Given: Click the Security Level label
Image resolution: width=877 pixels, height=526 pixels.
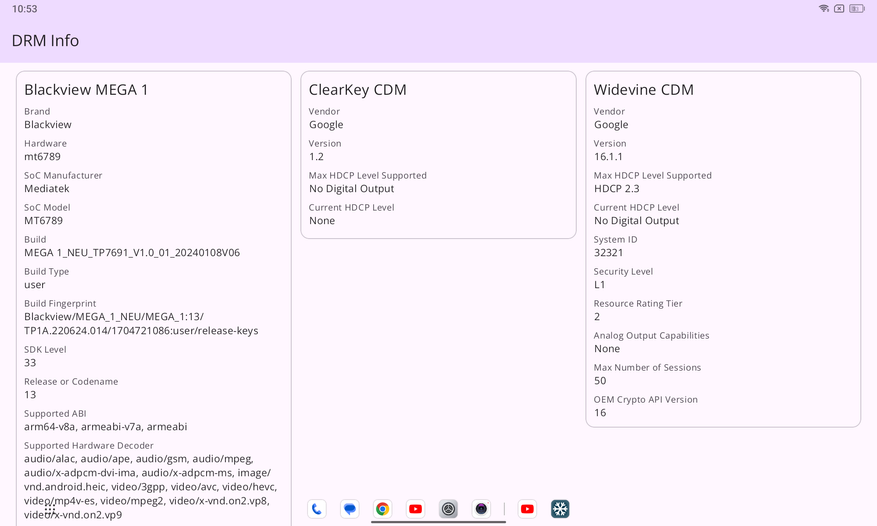Looking at the screenshot, I should [624, 271].
